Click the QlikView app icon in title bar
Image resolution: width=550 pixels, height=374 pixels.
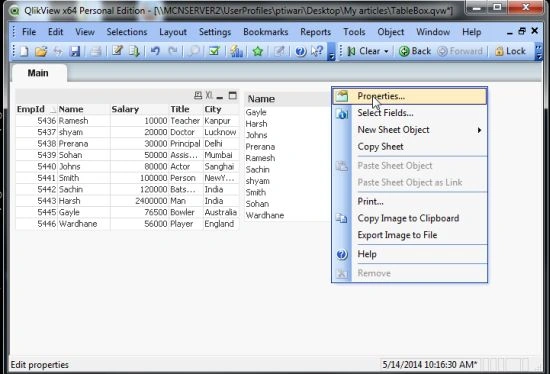(x=15, y=11)
